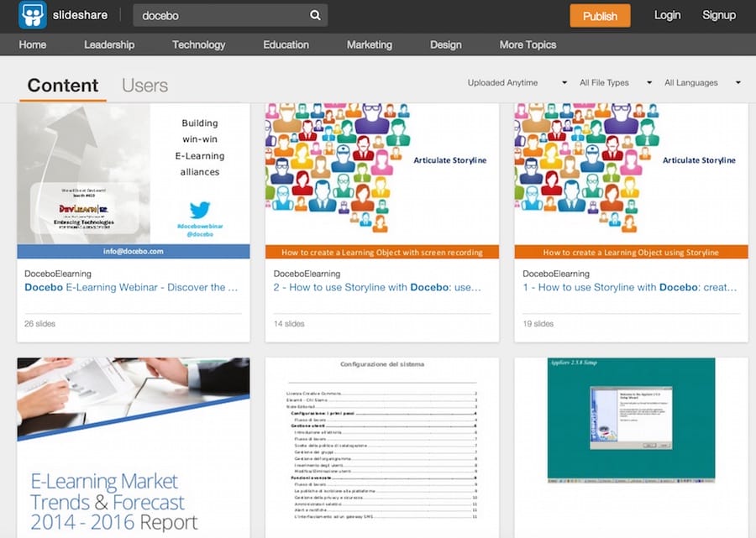Go to Home in navigation bar

33,44
